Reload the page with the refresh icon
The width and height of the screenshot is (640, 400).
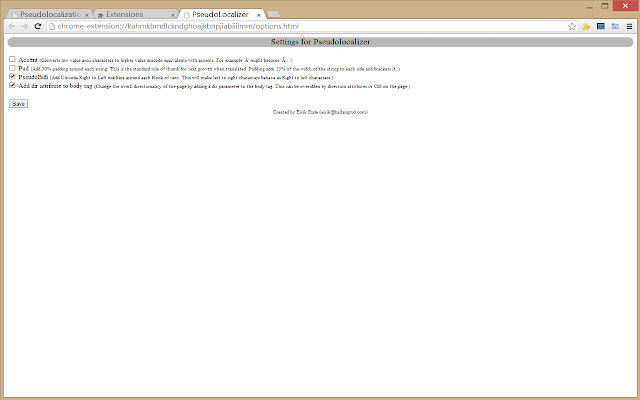coord(38,26)
